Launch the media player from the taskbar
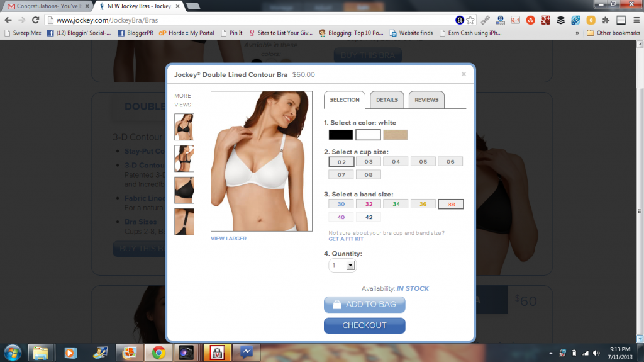The width and height of the screenshot is (644, 362). pos(70,353)
